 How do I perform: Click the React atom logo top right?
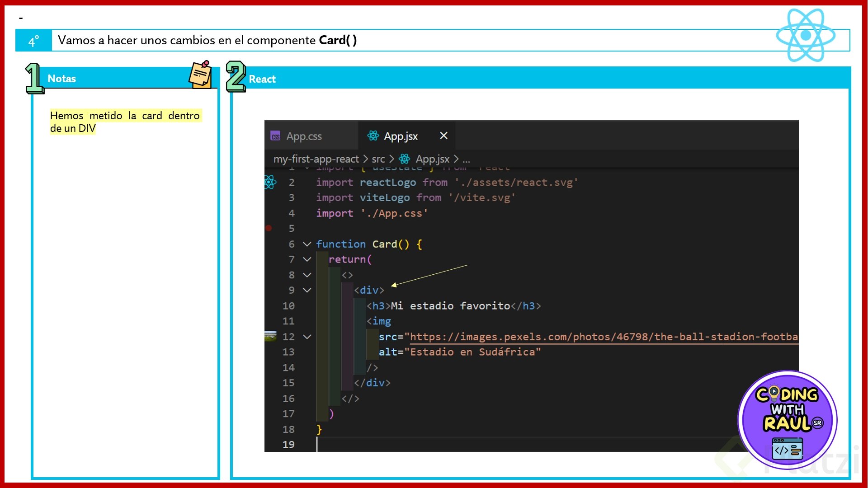click(805, 35)
